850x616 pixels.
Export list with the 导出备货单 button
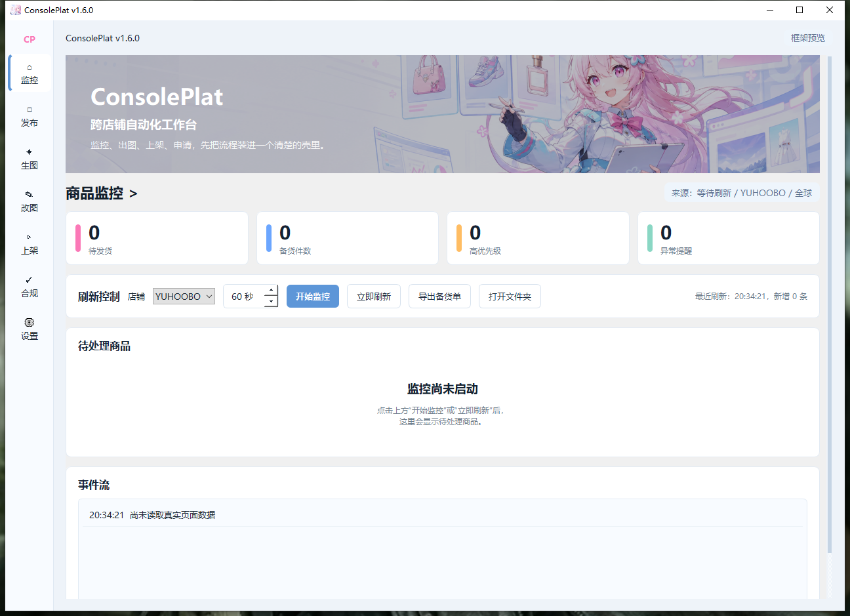(439, 297)
